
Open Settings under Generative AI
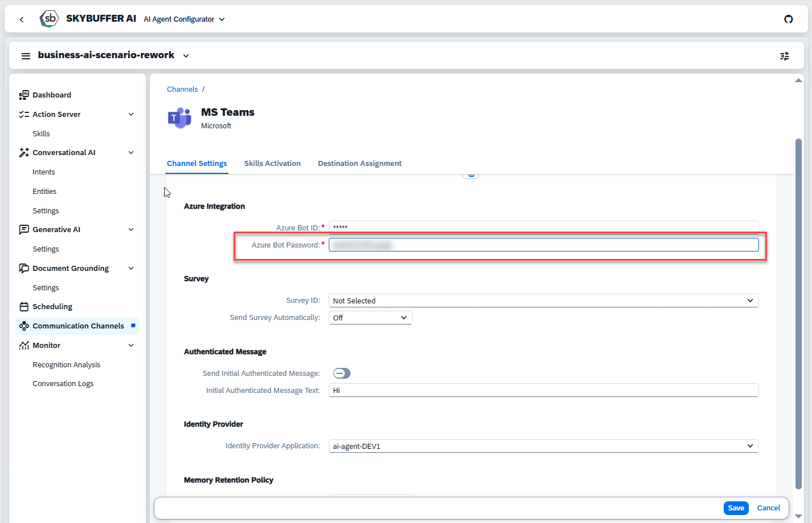[x=46, y=249]
